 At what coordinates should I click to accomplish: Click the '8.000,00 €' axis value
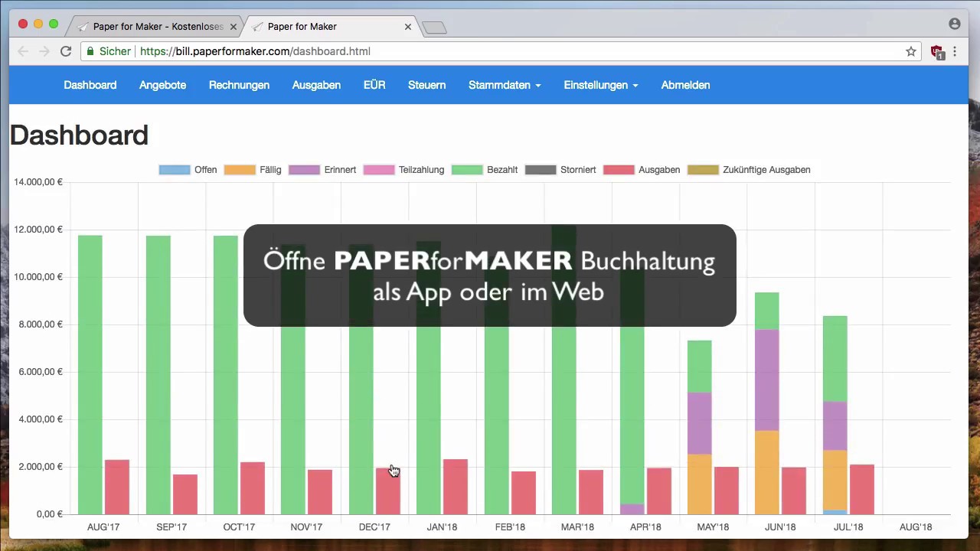(41, 324)
